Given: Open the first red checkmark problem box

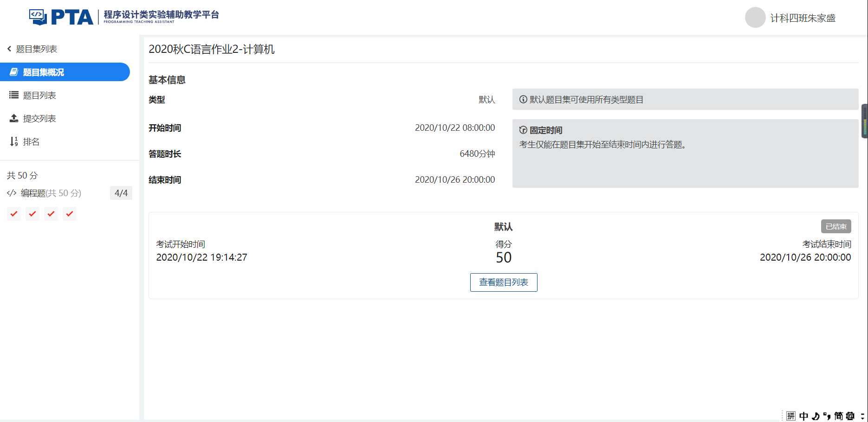Looking at the screenshot, I should pyautogui.click(x=14, y=214).
